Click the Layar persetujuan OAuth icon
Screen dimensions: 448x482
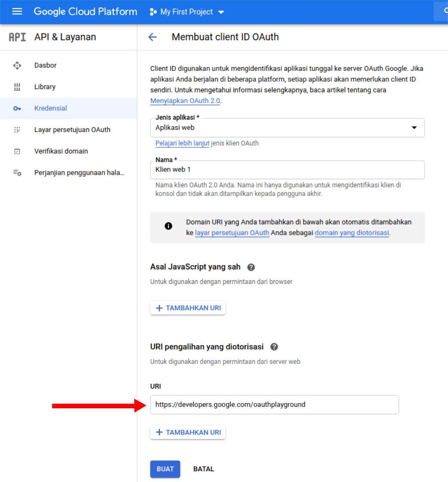tap(17, 130)
